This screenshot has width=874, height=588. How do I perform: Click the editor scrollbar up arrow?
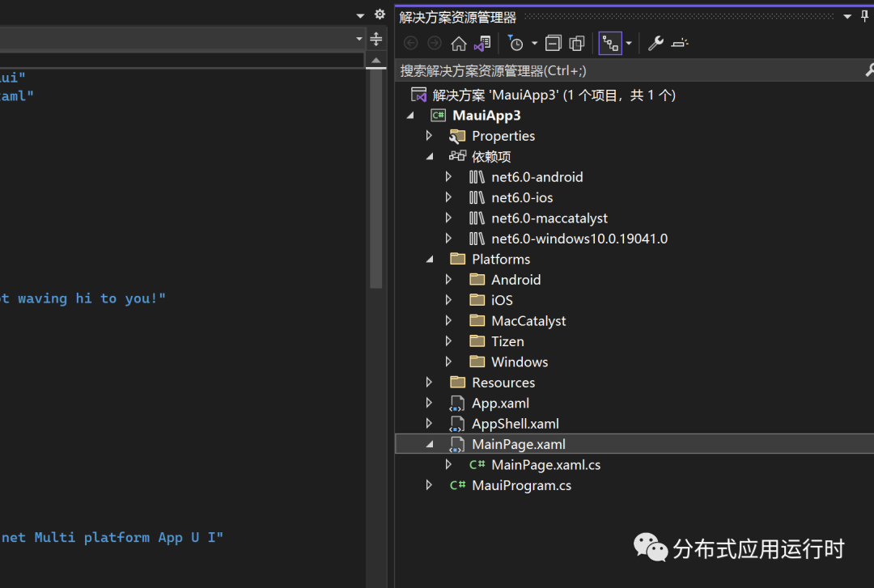tap(376, 60)
